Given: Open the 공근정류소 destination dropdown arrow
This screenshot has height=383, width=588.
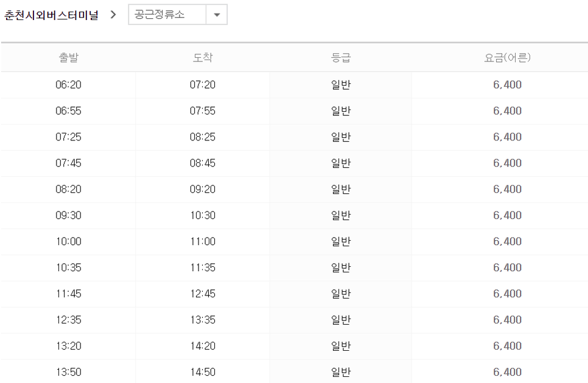Looking at the screenshot, I should (216, 15).
